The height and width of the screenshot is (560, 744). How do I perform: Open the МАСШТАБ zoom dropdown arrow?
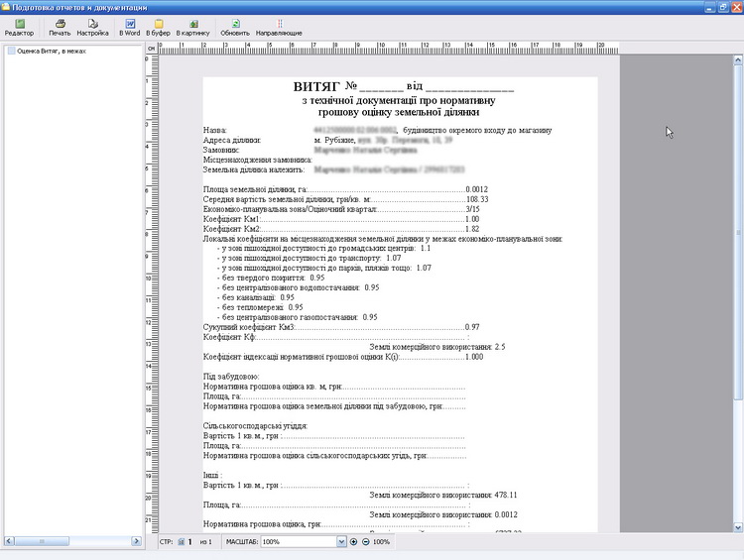click(341, 541)
